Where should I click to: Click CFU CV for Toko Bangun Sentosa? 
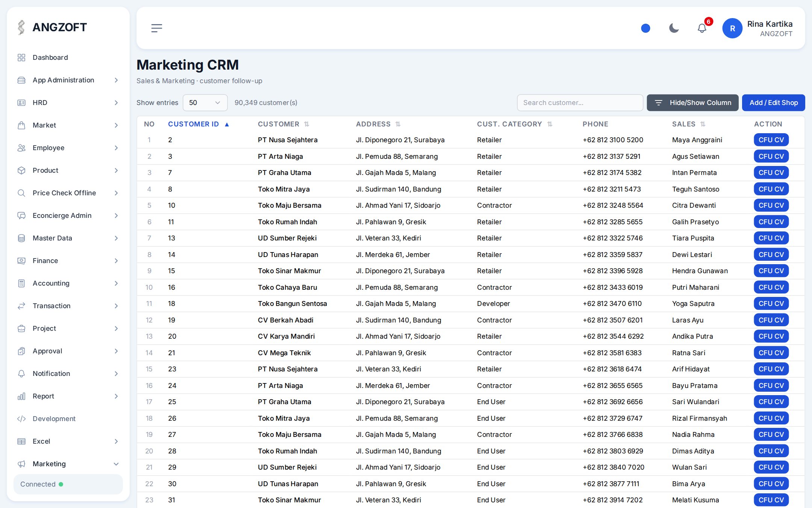[x=771, y=304]
